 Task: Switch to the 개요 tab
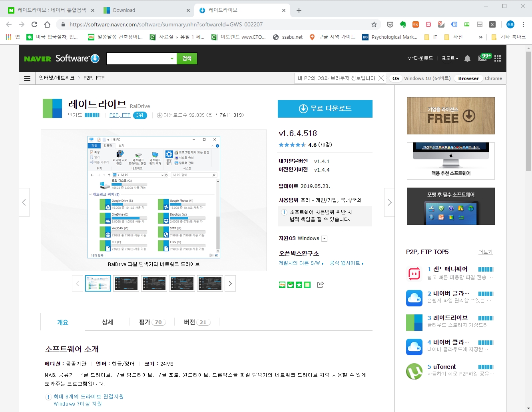coord(62,322)
